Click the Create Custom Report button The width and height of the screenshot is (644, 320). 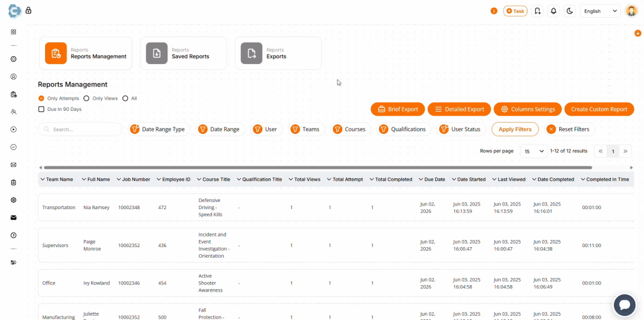pyautogui.click(x=599, y=109)
